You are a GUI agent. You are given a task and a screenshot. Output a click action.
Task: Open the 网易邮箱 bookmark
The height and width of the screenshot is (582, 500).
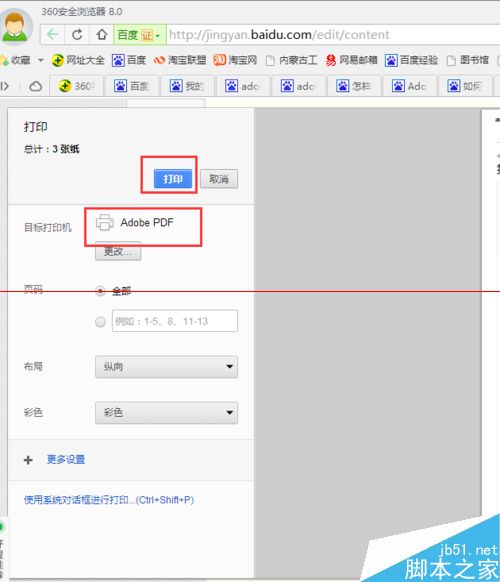(x=352, y=60)
